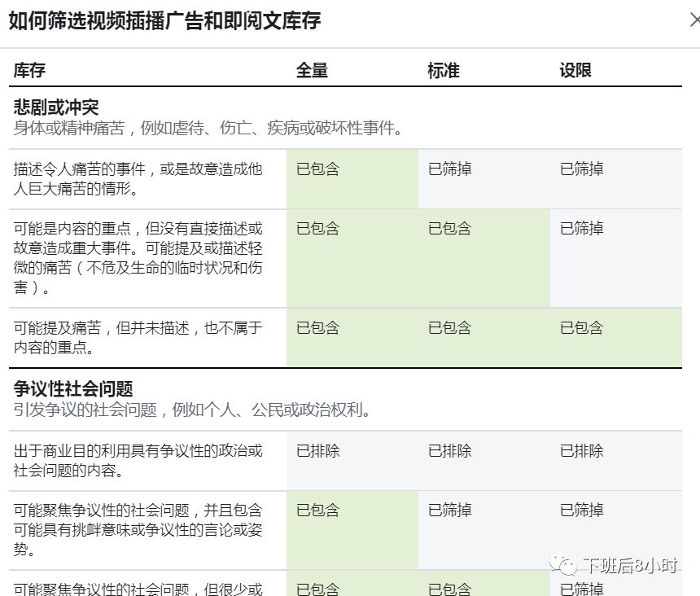
Task: Click row text 可能是内容的重点，但没有直接描述
Action: 138,258
